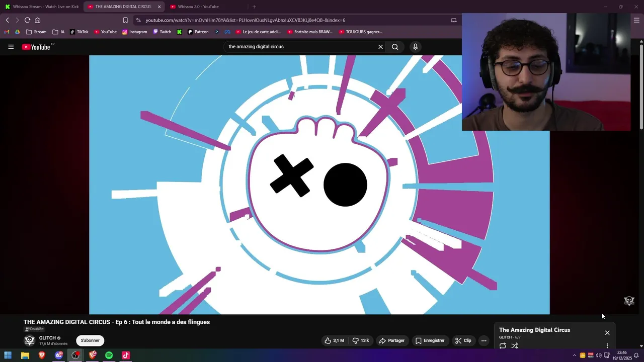The image size is (644, 362).
Task: Open more video actions ellipsis menu
Action: click(x=484, y=340)
